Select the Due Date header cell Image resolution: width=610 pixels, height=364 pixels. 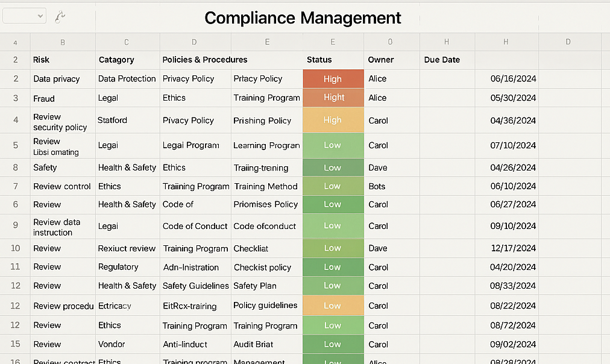point(446,60)
